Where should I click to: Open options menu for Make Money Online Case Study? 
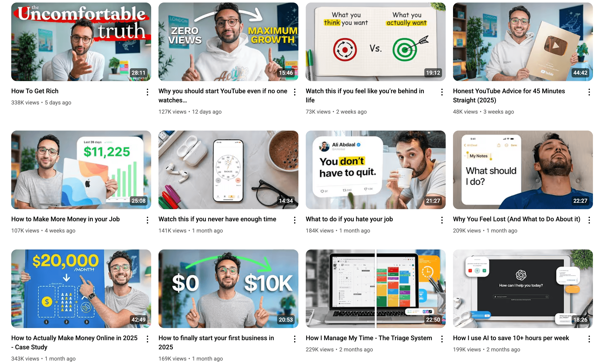tap(147, 339)
